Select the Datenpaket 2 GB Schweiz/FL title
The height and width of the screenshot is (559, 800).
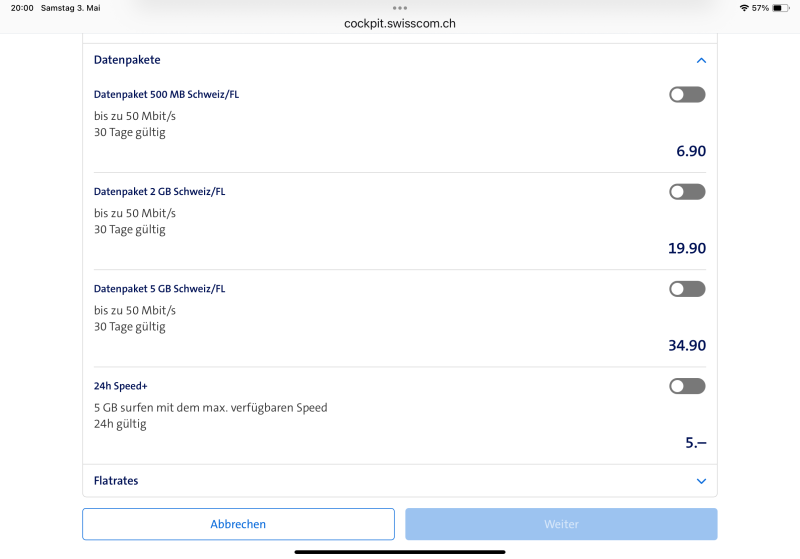[159, 192]
